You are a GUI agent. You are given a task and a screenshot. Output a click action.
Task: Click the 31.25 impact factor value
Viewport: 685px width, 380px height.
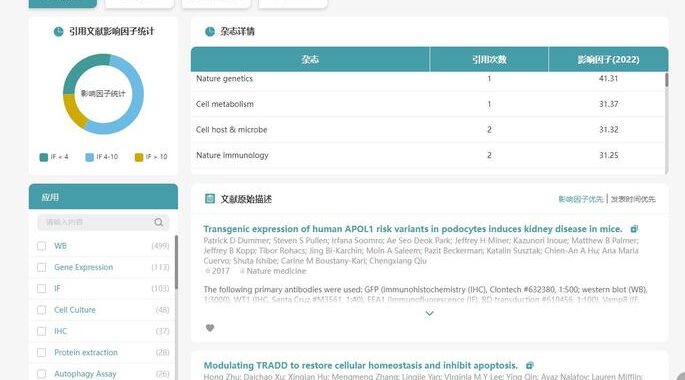click(609, 155)
